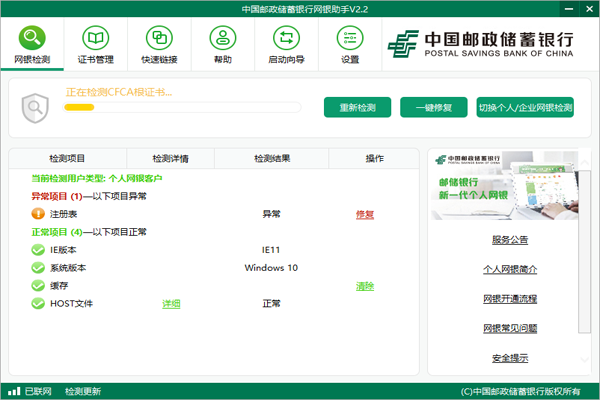Click the green check icon beside IE版本
The width and height of the screenshot is (600, 400).
(x=39, y=250)
